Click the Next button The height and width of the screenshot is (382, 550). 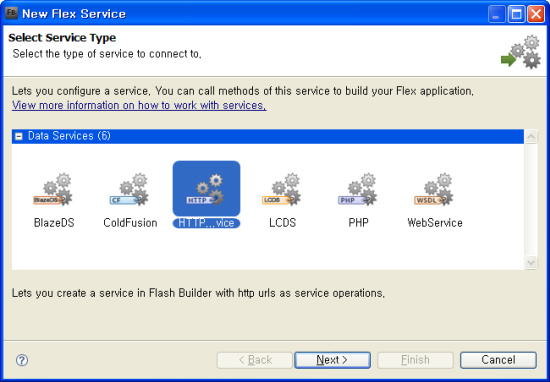pyautogui.click(x=332, y=360)
